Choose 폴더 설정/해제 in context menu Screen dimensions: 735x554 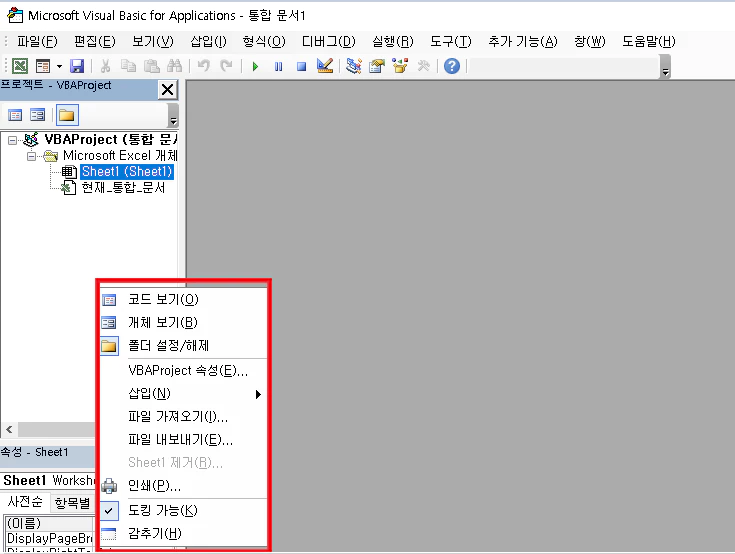click(183, 346)
